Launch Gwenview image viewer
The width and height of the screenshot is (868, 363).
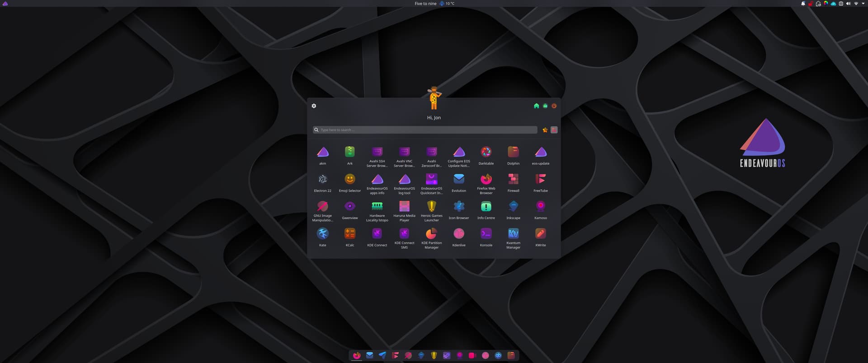pos(349,211)
